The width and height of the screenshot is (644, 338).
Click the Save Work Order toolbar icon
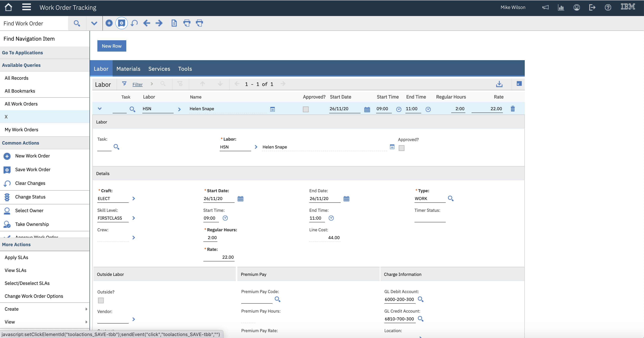[121, 23]
